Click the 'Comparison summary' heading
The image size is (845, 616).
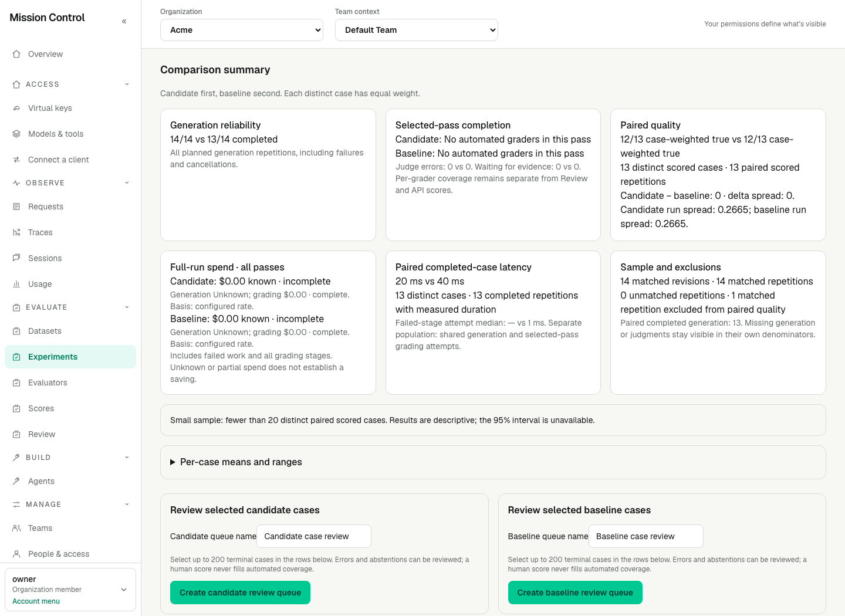[215, 70]
